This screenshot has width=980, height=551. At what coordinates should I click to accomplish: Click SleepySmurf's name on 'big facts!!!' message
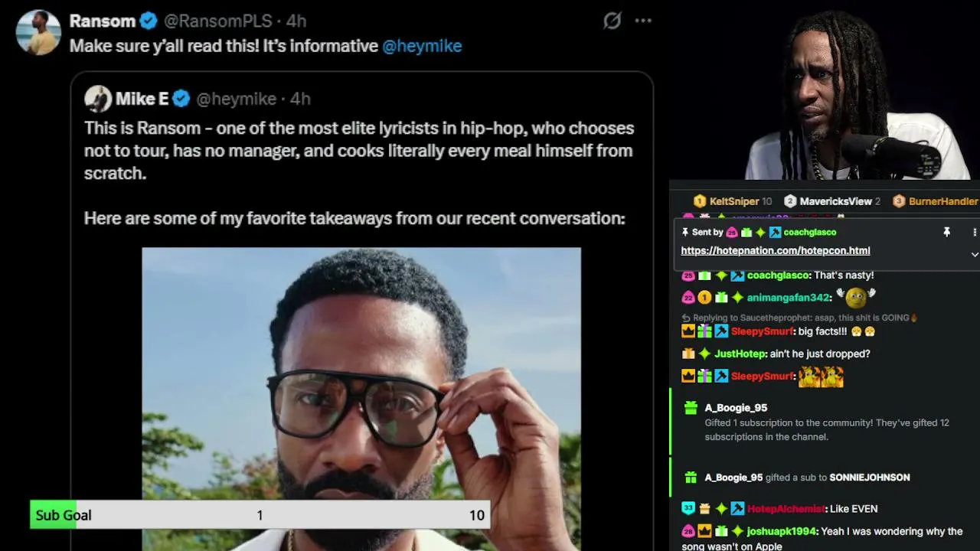(762, 331)
